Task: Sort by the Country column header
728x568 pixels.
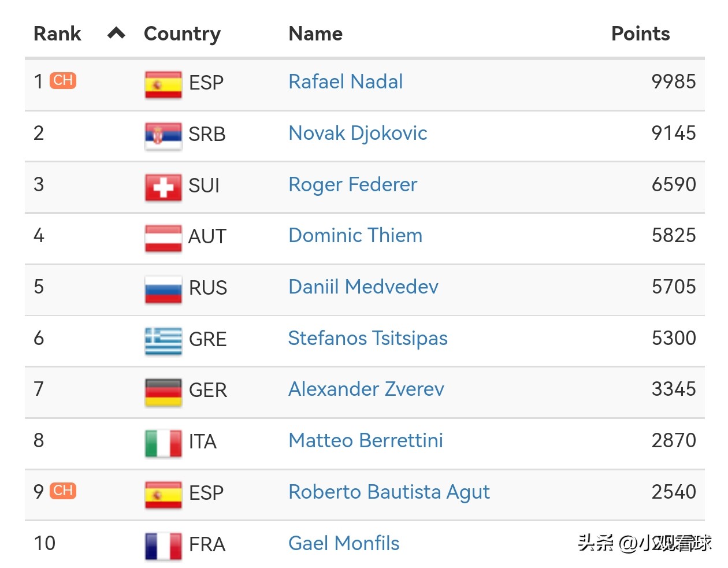Action: click(x=182, y=34)
